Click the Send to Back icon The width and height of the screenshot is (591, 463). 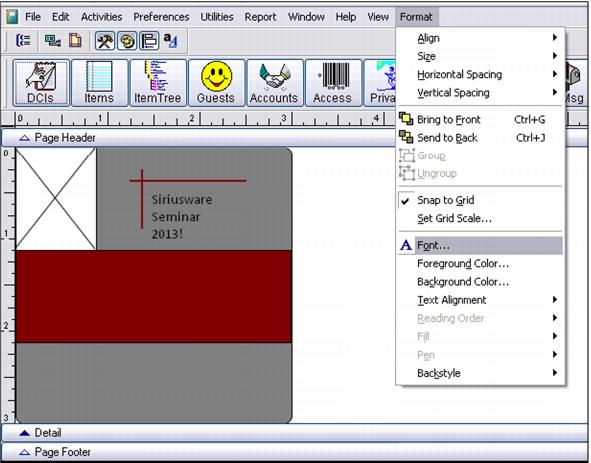coord(406,137)
